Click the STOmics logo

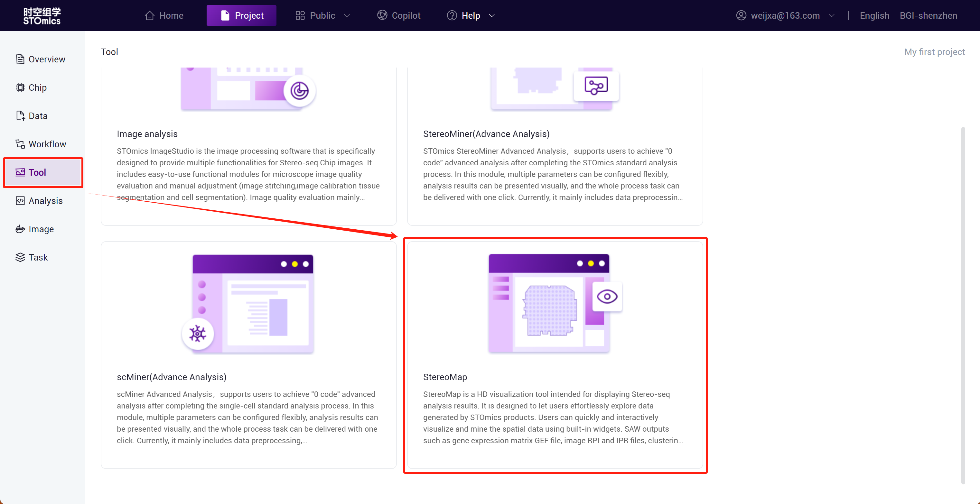click(x=42, y=15)
